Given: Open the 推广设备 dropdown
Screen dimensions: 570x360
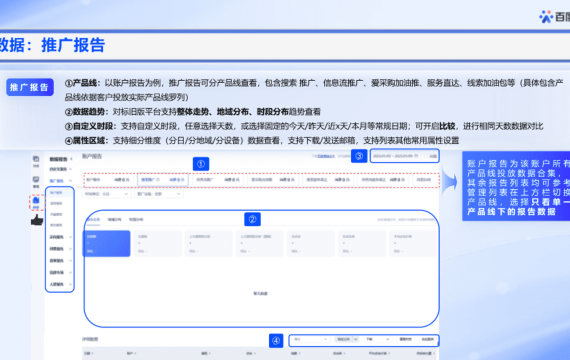Looking at the screenshot, I should 159,194.
